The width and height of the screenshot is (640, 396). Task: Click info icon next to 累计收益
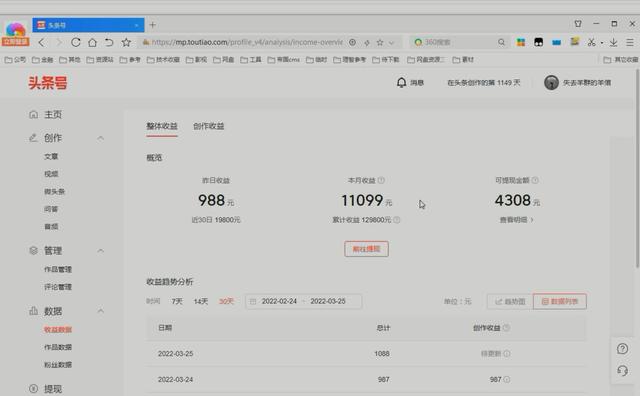pyautogui.click(x=396, y=220)
